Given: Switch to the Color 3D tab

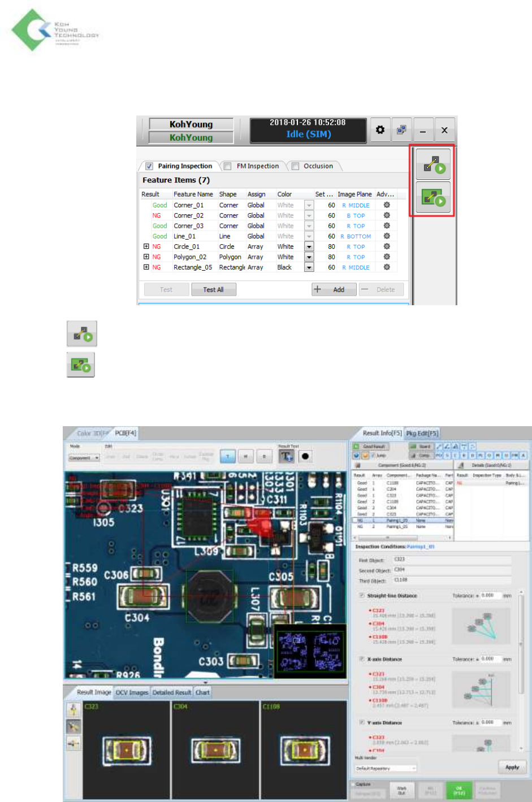Looking at the screenshot, I should pos(92,433).
